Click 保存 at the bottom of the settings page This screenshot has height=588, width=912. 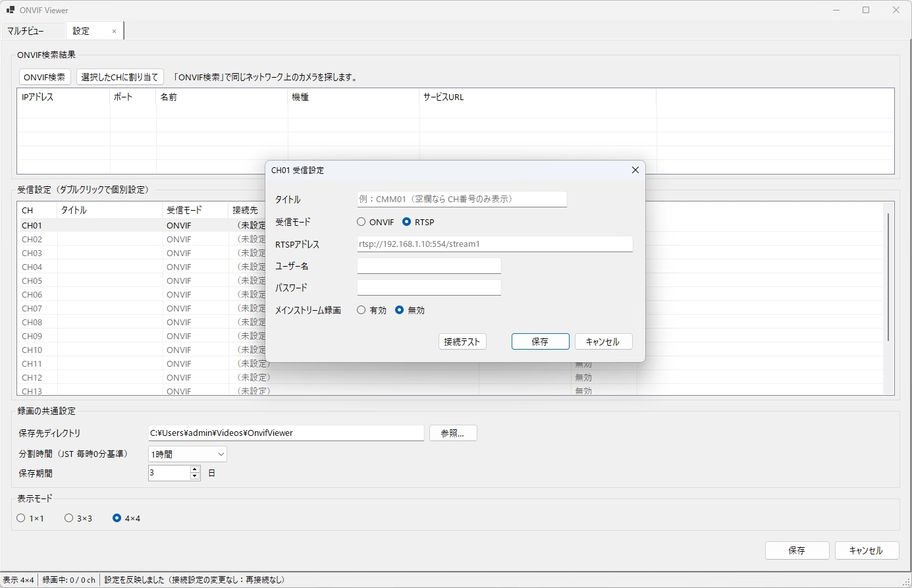[797, 550]
